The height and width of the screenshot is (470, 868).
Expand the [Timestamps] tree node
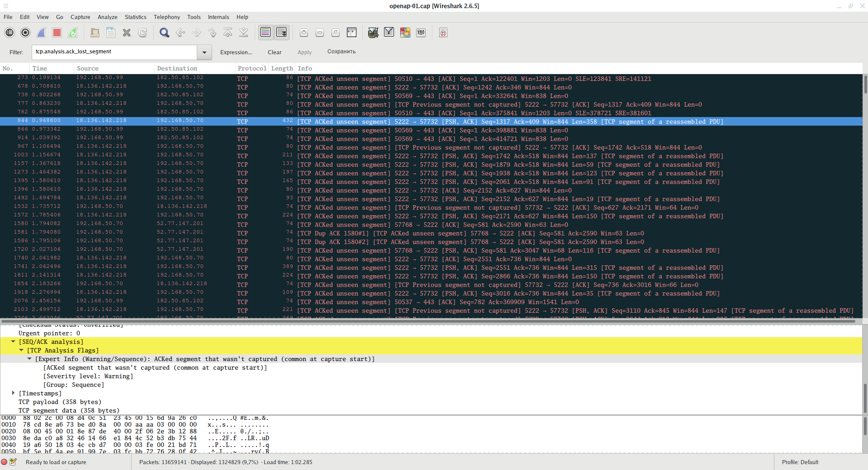[x=13, y=393]
